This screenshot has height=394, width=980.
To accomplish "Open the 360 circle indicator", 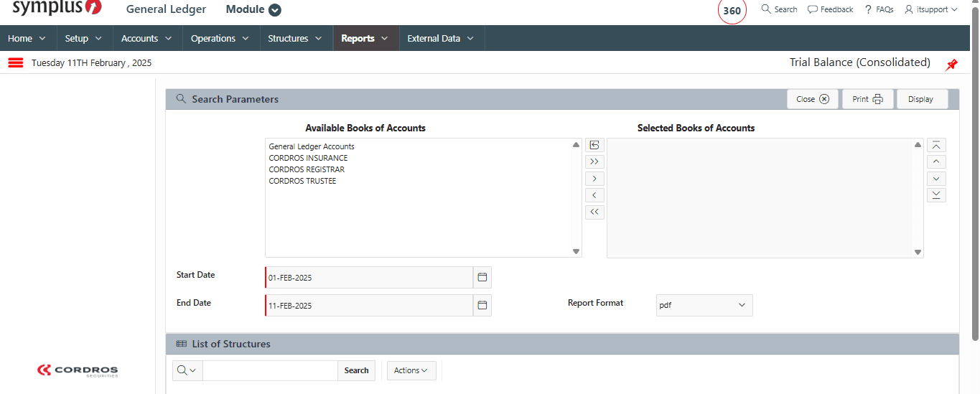I will 732,11.
